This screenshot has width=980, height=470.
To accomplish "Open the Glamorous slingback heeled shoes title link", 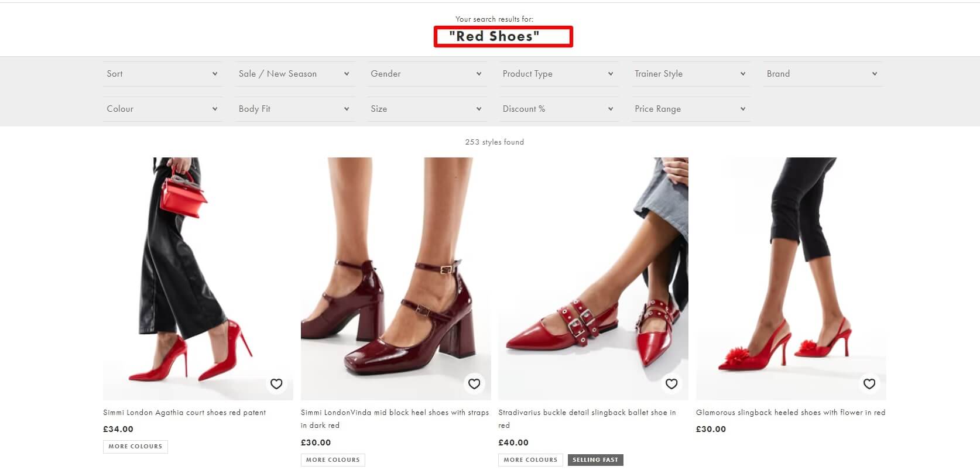I will pos(790,413).
